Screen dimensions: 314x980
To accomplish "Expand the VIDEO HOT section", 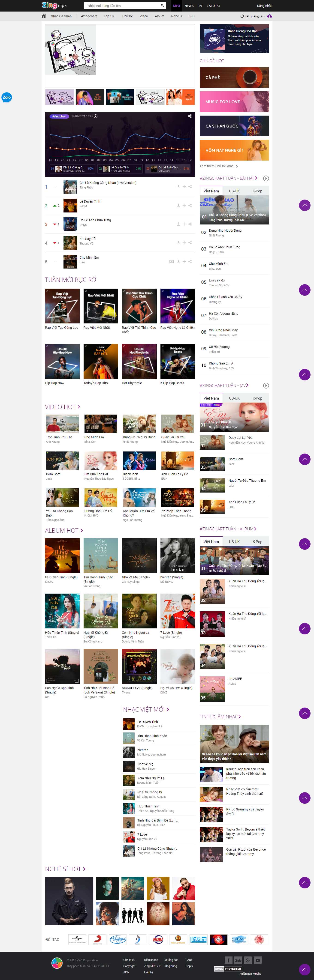I will pos(79,407).
